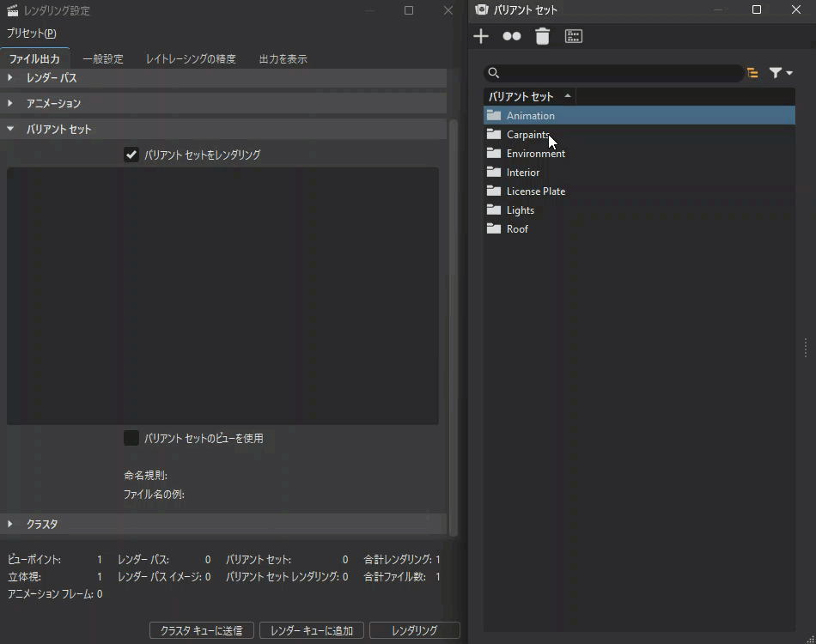Click the 合計ファイル数: 1 status text
Viewport: 816px width, 644px height.
(402, 576)
